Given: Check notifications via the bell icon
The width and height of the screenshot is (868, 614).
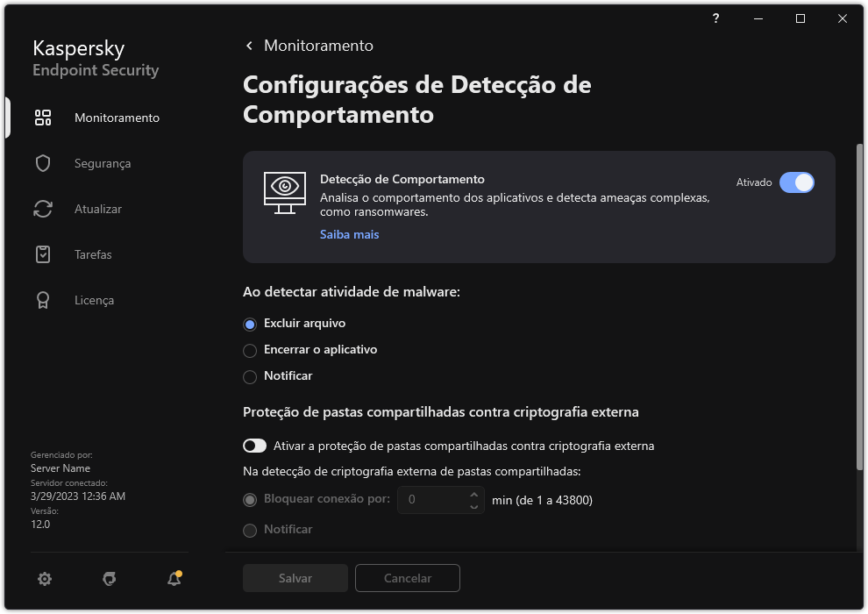Looking at the screenshot, I should pos(174,580).
